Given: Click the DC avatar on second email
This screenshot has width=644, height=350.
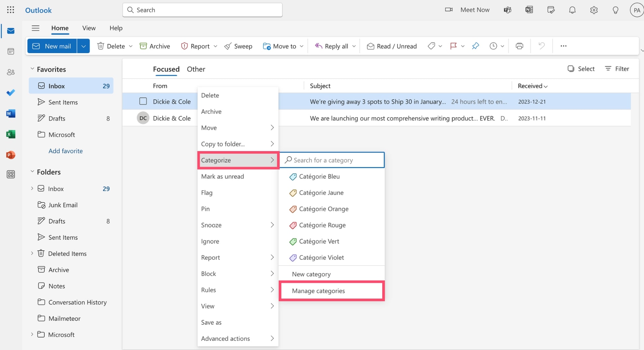Looking at the screenshot, I should tap(143, 118).
